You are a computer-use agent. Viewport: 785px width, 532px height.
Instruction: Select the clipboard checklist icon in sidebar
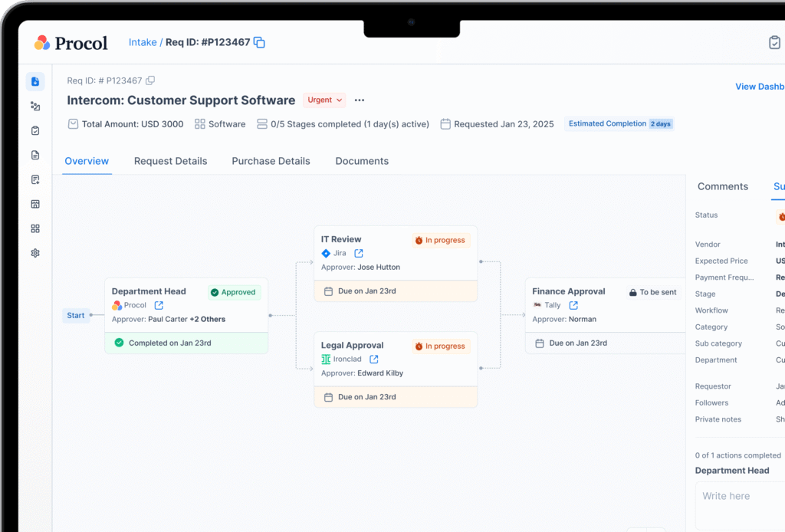click(x=35, y=130)
